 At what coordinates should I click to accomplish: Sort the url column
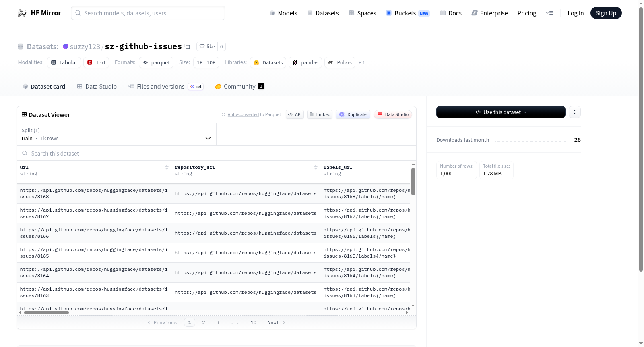click(167, 167)
